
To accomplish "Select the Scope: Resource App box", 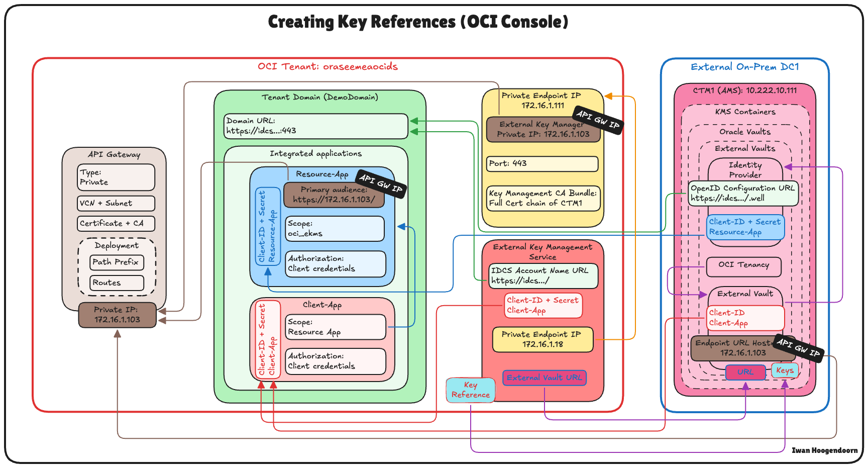I will (x=336, y=327).
